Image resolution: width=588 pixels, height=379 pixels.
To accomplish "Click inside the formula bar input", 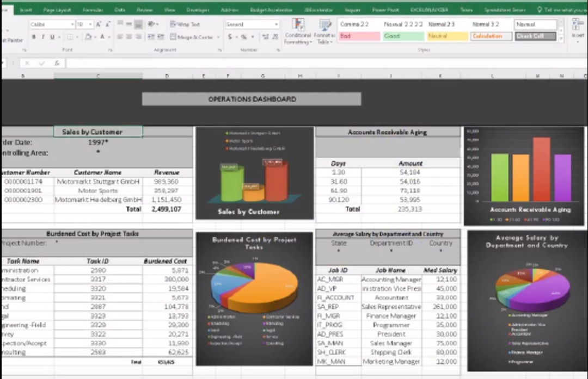I will click(326, 63).
